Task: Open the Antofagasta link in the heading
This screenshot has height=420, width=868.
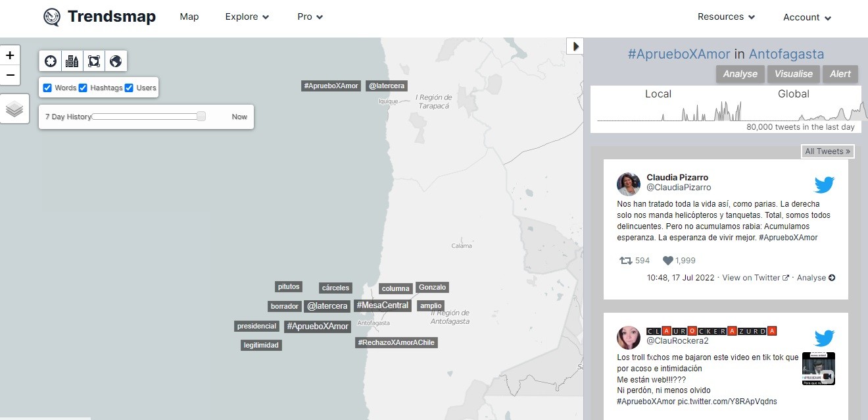Action: click(786, 55)
